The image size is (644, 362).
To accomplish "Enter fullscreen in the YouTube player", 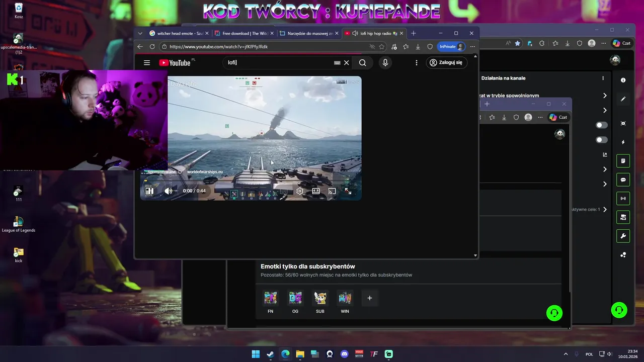I will pyautogui.click(x=348, y=191).
